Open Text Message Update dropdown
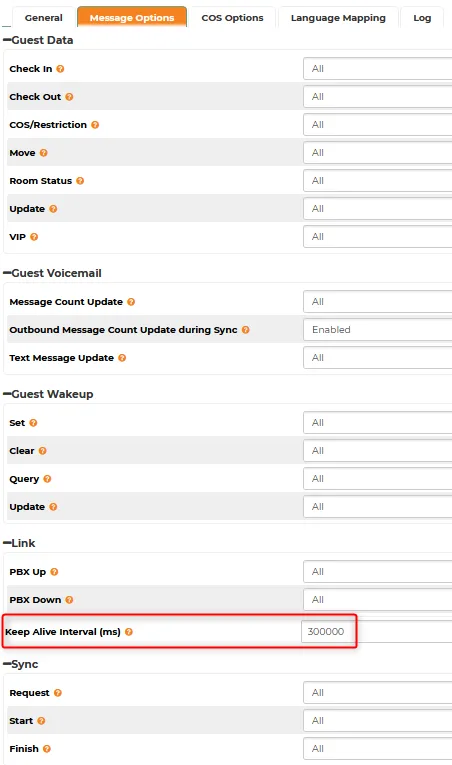 pos(377,358)
